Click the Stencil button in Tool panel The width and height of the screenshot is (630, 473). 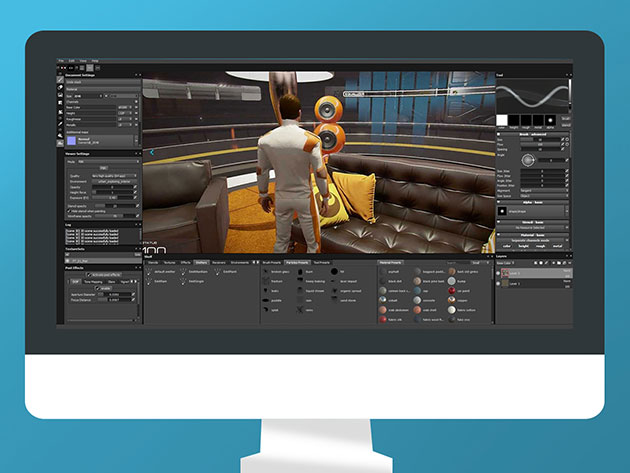pyautogui.click(x=566, y=125)
